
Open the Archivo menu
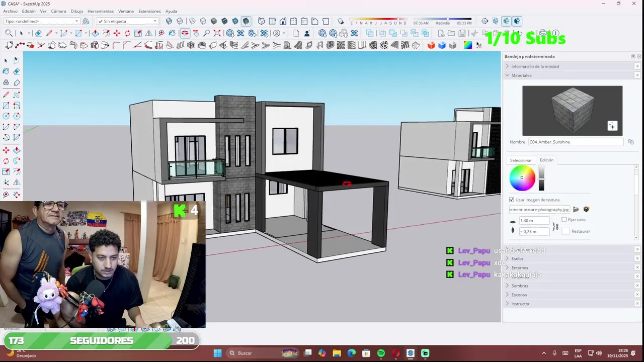coord(10,11)
